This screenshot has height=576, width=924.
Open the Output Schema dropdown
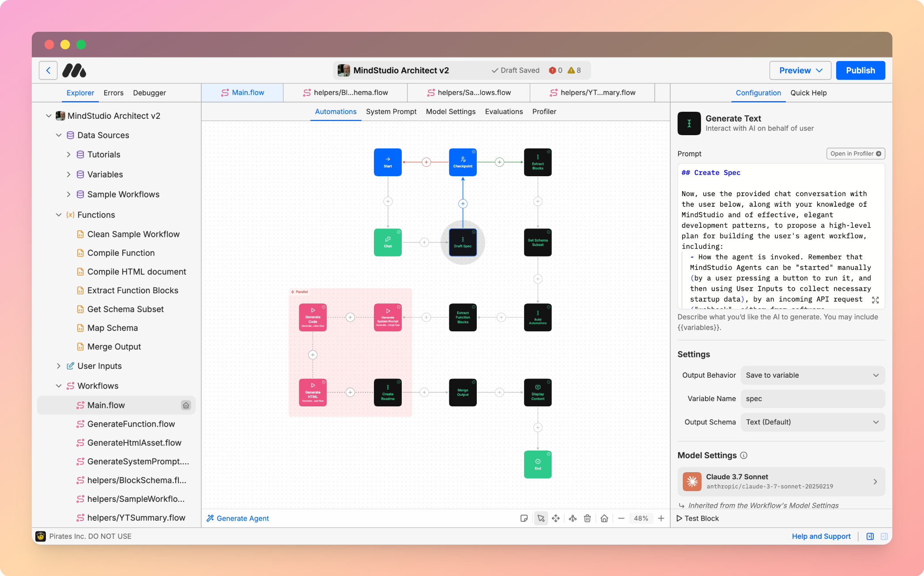point(812,422)
